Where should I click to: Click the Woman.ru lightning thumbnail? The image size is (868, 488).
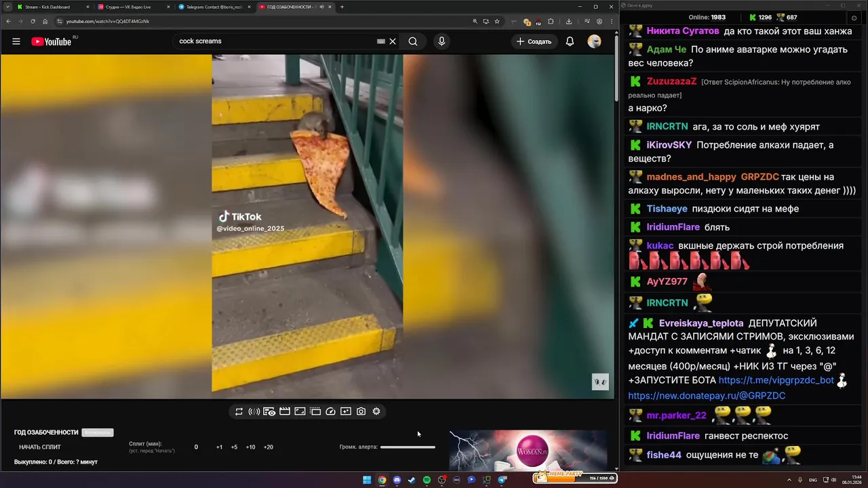pyautogui.click(x=528, y=450)
